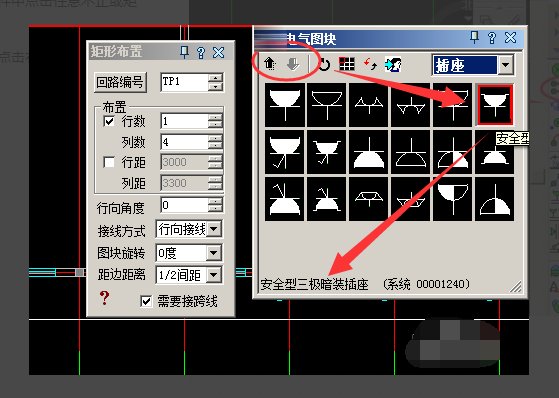
Task: Open help in the 矩形布置 title bar
Action: coord(201,53)
